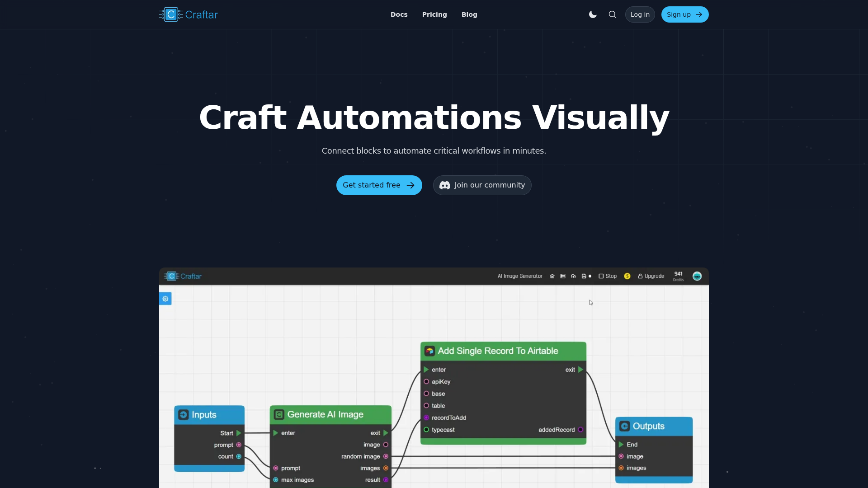Image resolution: width=868 pixels, height=488 pixels.
Task: Navigate to Pricing
Action: (434, 14)
